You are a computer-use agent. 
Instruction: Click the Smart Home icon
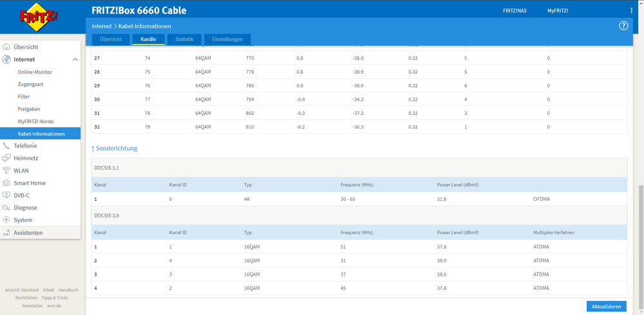(x=6, y=183)
